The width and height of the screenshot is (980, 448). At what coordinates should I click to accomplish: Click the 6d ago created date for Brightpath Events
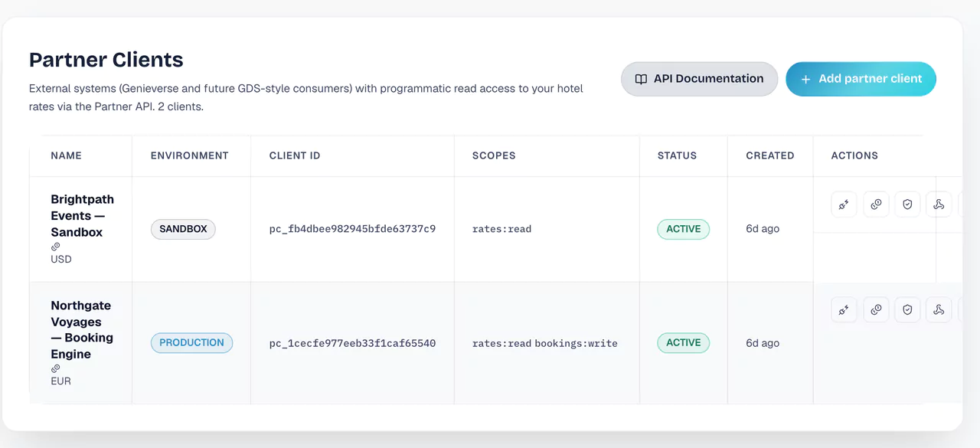click(763, 229)
